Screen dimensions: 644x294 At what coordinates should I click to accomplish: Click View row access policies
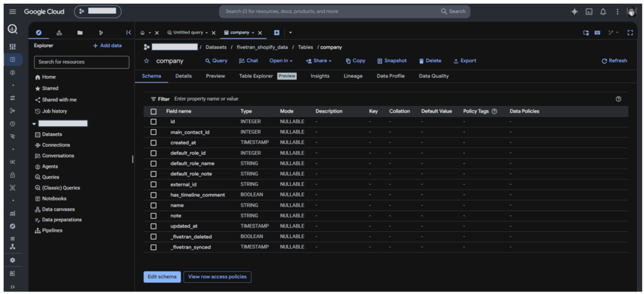(217, 277)
